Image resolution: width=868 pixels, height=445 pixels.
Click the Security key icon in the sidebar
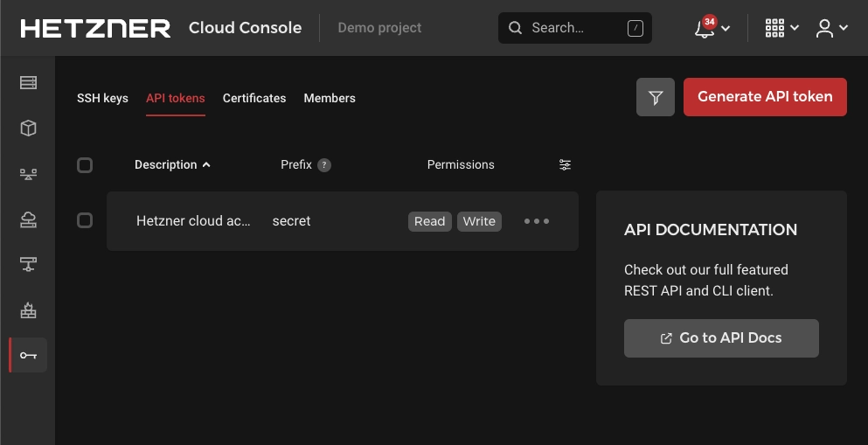coord(28,355)
